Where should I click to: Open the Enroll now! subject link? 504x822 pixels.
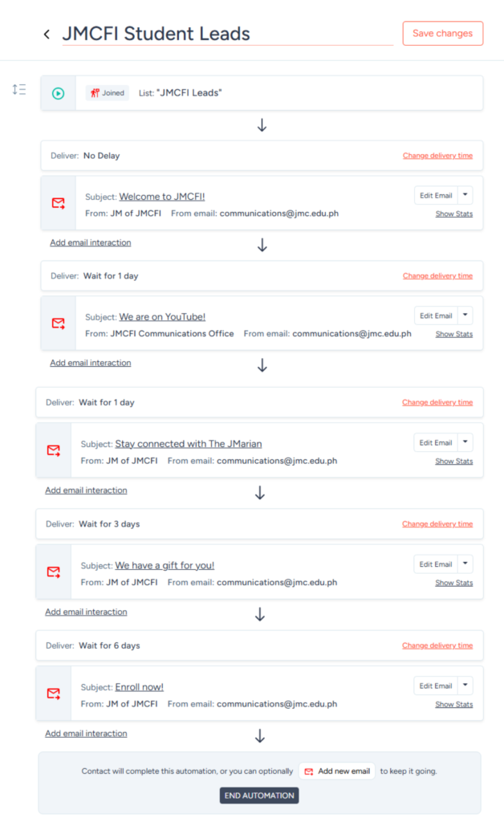[139, 687]
